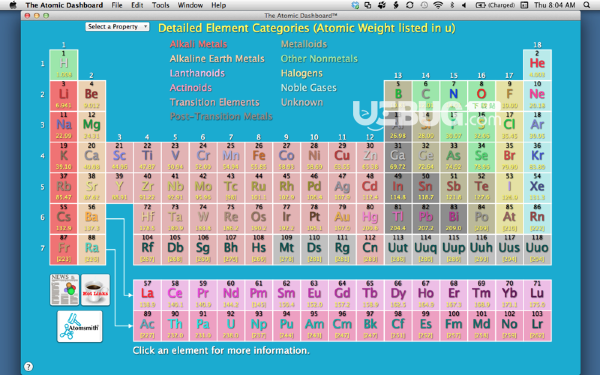Click the Copernicium (Cn) element cell
This screenshot has width=600, height=375.
coord(370,249)
